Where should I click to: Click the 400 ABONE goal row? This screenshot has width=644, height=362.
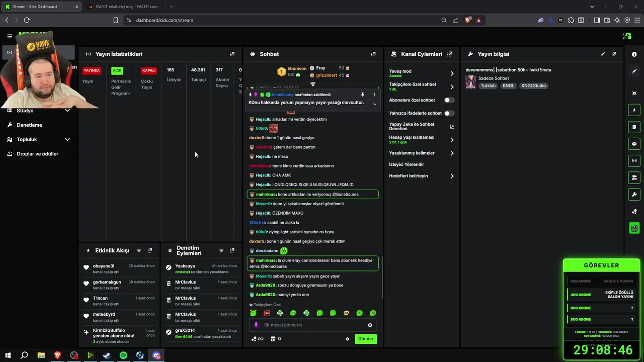[x=601, y=295]
